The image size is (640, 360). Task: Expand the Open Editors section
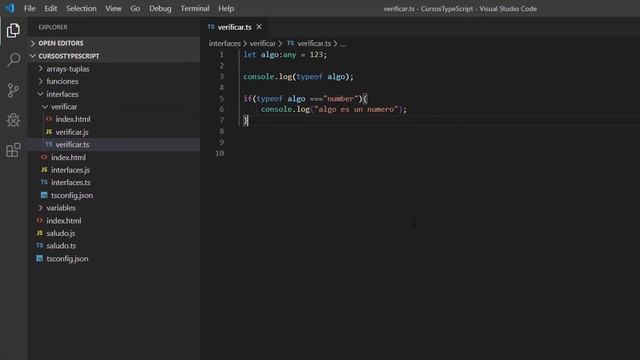click(x=114, y=43)
